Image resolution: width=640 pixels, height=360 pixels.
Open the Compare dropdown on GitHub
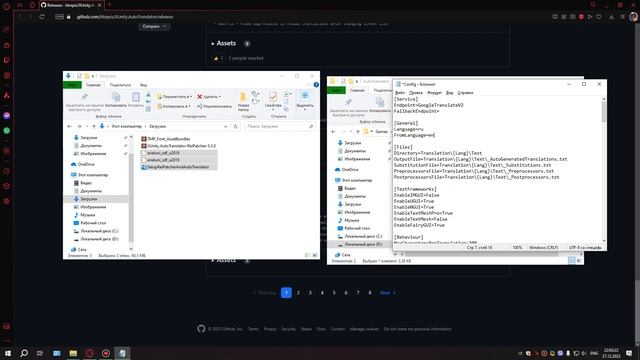pos(154,26)
